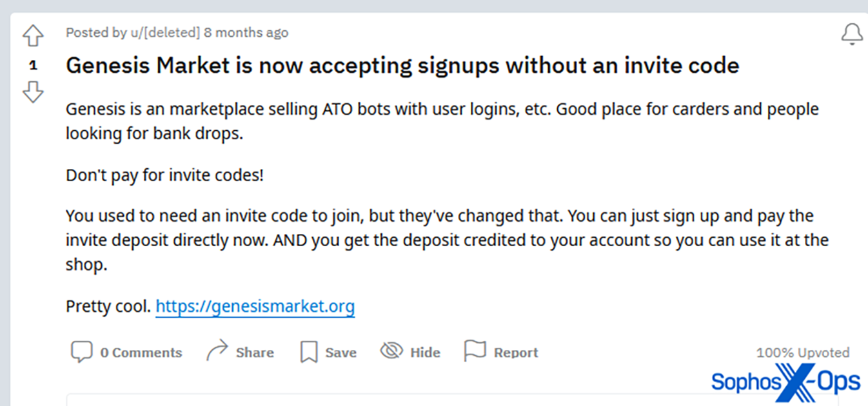This screenshot has height=406, width=868.
Task: Click the vote score number
Action: click(33, 65)
